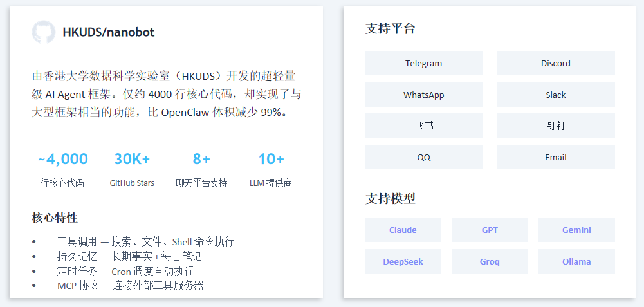
Task: Click the GitHub logo beside HKUDS/nanobot
Action: click(x=44, y=32)
